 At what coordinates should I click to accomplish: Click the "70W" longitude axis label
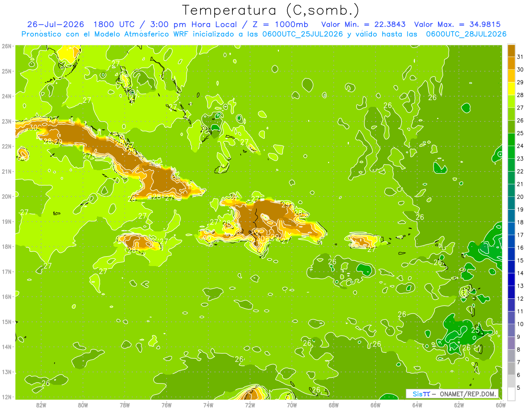292,405
